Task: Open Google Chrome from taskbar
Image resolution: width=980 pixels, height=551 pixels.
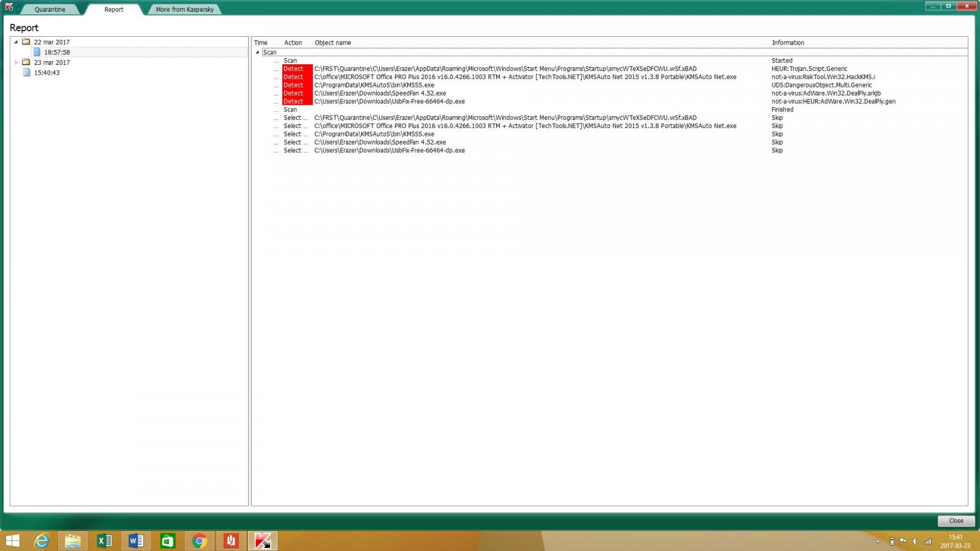Action: tap(199, 541)
